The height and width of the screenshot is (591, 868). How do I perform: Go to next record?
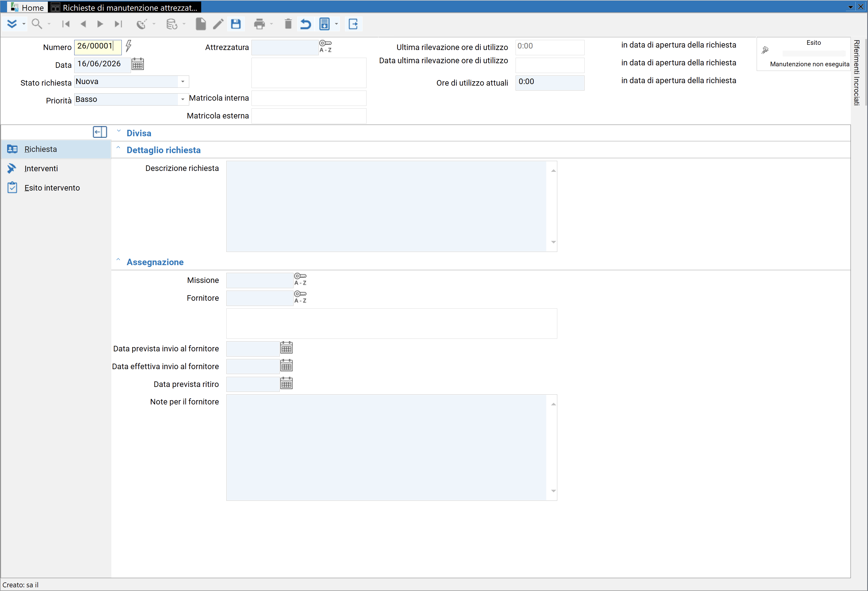coord(100,24)
